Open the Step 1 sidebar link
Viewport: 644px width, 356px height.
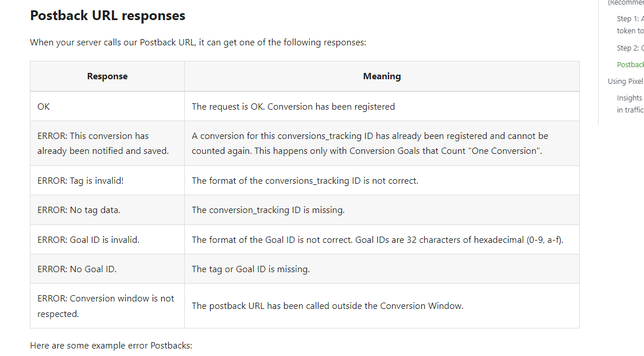click(630, 25)
